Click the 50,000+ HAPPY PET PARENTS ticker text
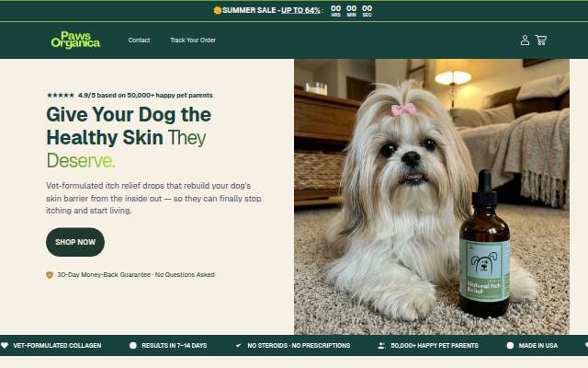The image size is (588, 368). pos(435,346)
